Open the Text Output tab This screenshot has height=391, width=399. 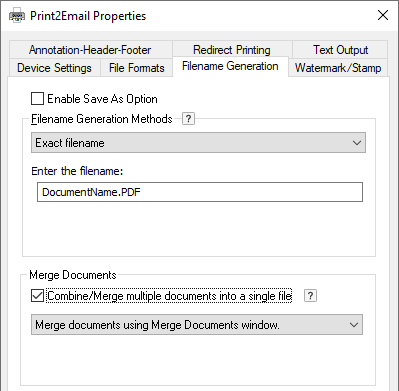point(340,50)
